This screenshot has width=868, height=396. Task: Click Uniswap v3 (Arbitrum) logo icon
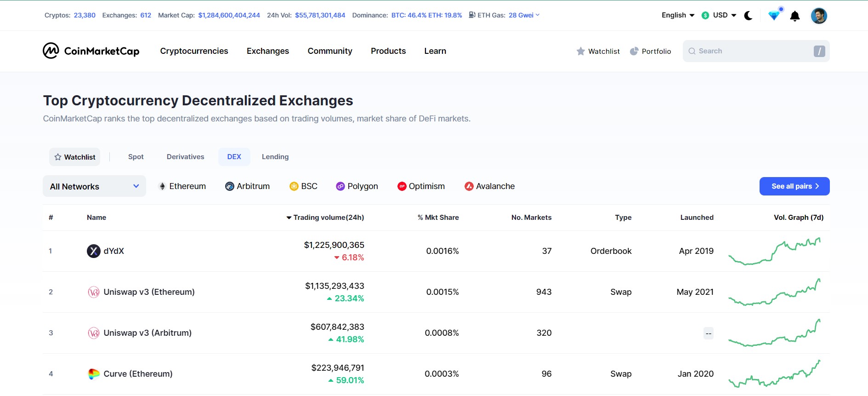click(x=94, y=333)
